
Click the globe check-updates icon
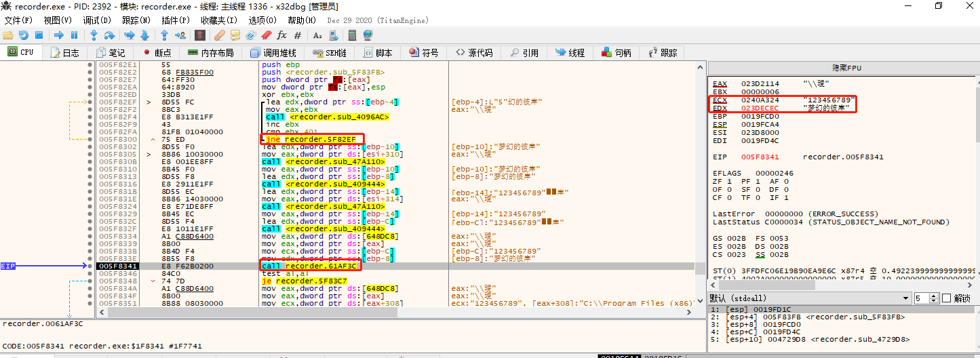pyautogui.click(x=368, y=35)
